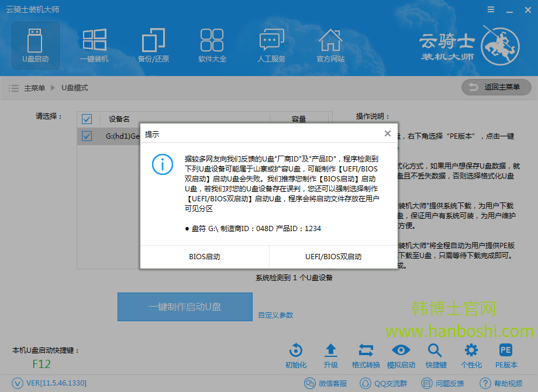This screenshot has width=538, height=392.
Task: Select the U盘启动 mode icon
Action: click(35, 46)
